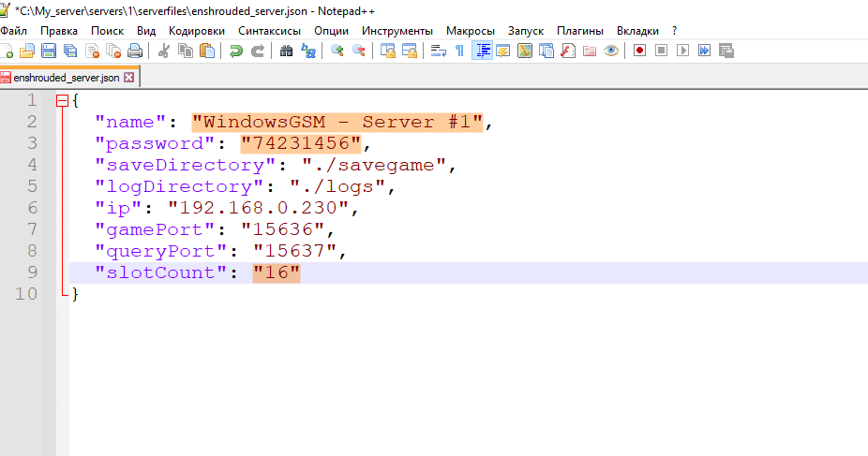Click the Zoom In magnifier icon
Screen dimensions: 868x456
coord(337,51)
